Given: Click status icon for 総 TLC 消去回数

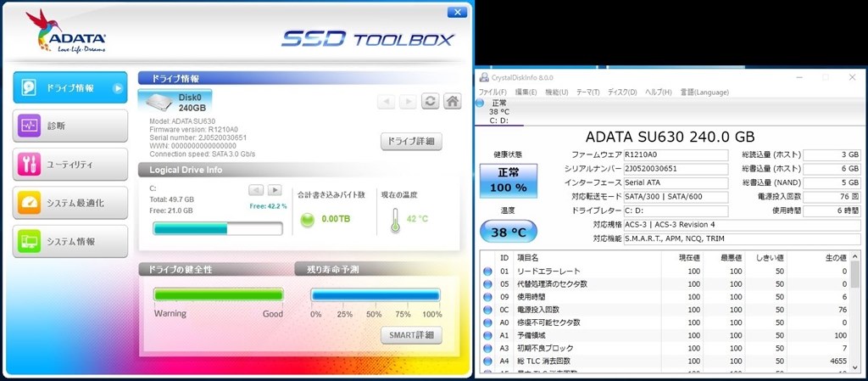Looking at the screenshot, I should (487, 361).
